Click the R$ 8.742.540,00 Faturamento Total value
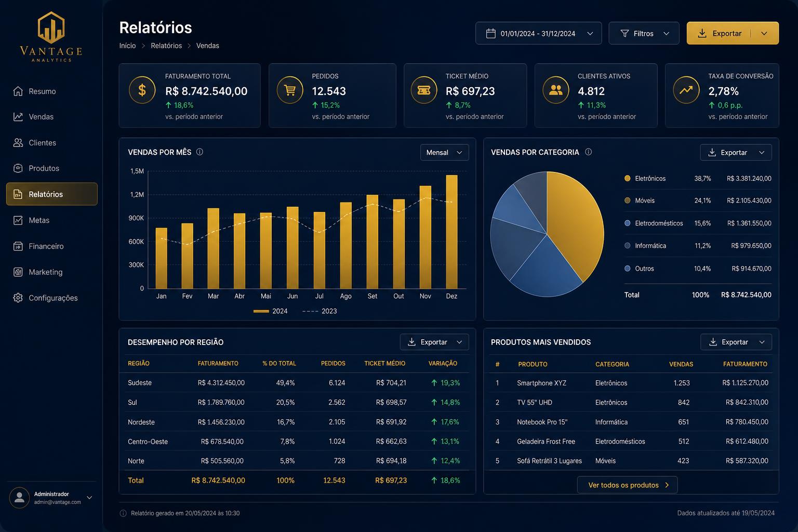Viewport: 798px width, 532px height. tap(206, 91)
